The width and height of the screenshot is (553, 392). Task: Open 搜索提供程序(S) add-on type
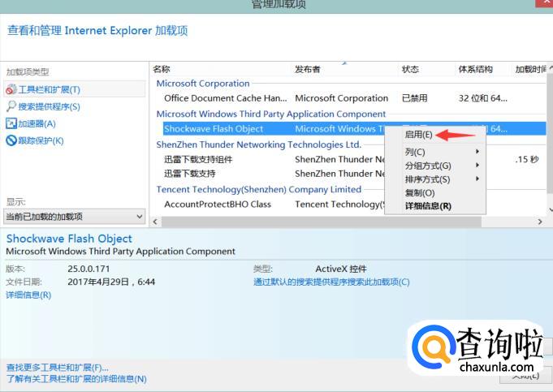coord(49,106)
